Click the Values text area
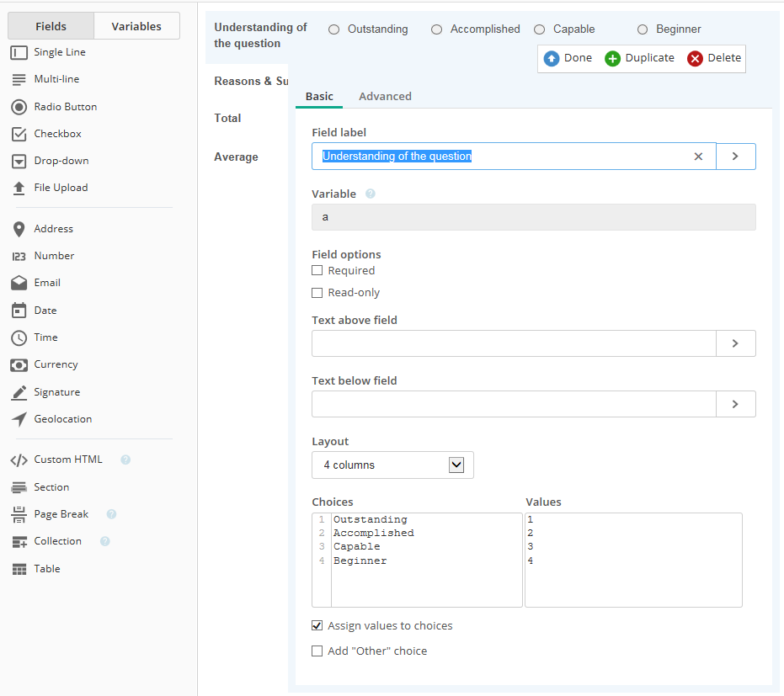 point(633,561)
